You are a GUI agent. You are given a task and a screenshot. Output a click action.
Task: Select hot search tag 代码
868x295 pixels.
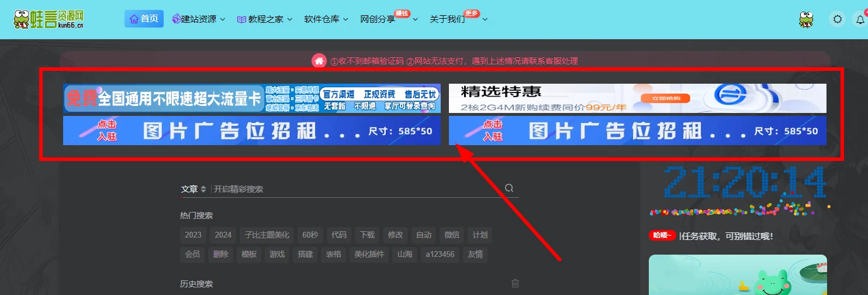[339, 235]
